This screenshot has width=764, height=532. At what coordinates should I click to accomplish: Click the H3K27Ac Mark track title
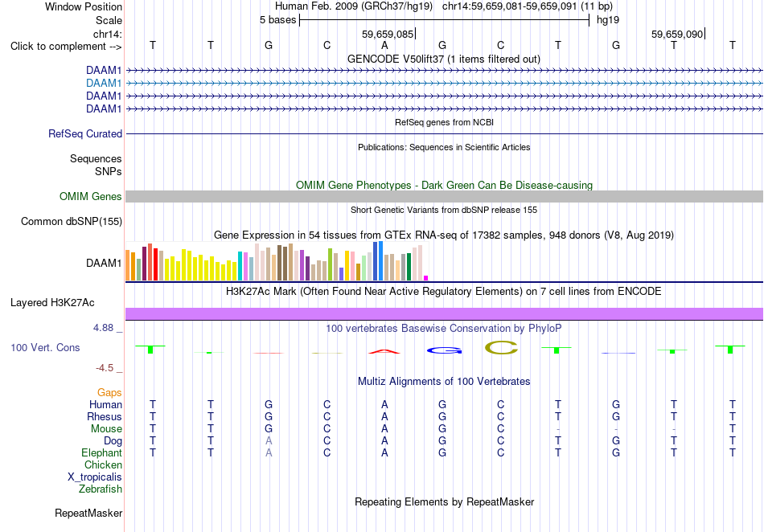[444, 292]
